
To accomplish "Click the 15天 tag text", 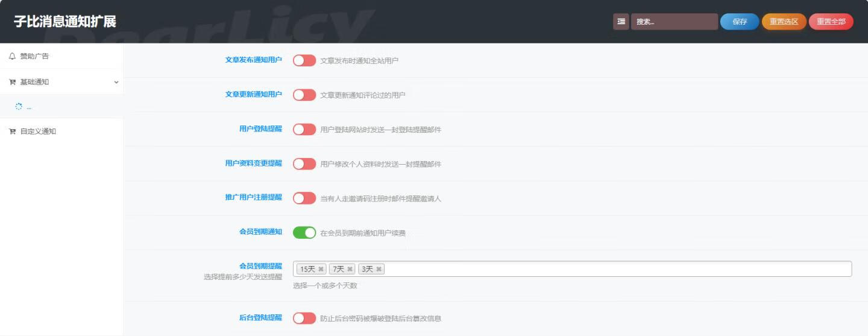I will (307, 269).
